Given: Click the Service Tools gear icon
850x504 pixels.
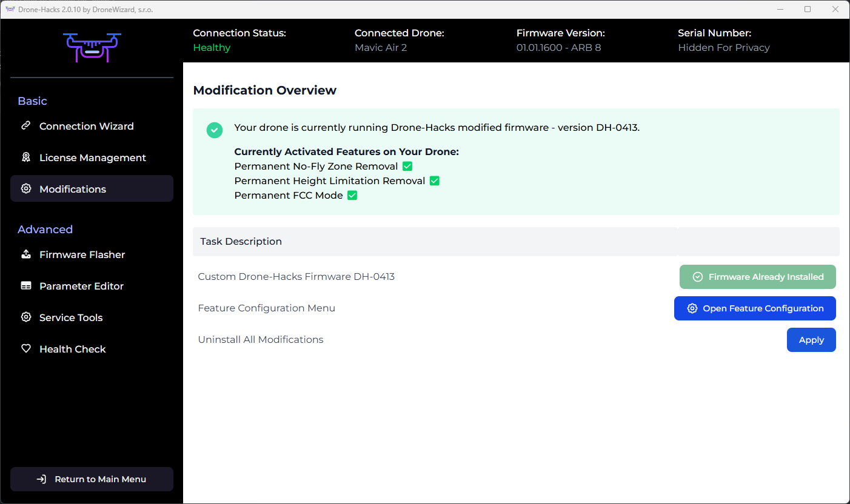Looking at the screenshot, I should click(26, 317).
